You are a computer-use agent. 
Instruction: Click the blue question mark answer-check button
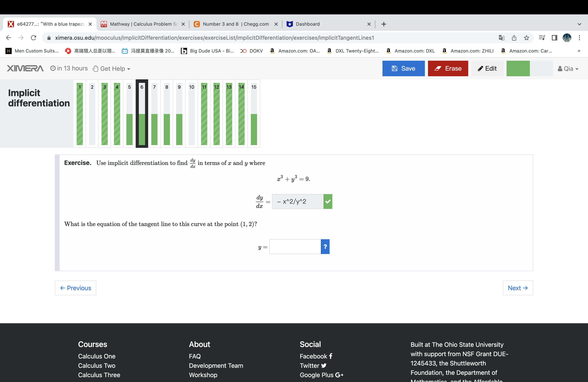pyautogui.click(x=325, y=247)
